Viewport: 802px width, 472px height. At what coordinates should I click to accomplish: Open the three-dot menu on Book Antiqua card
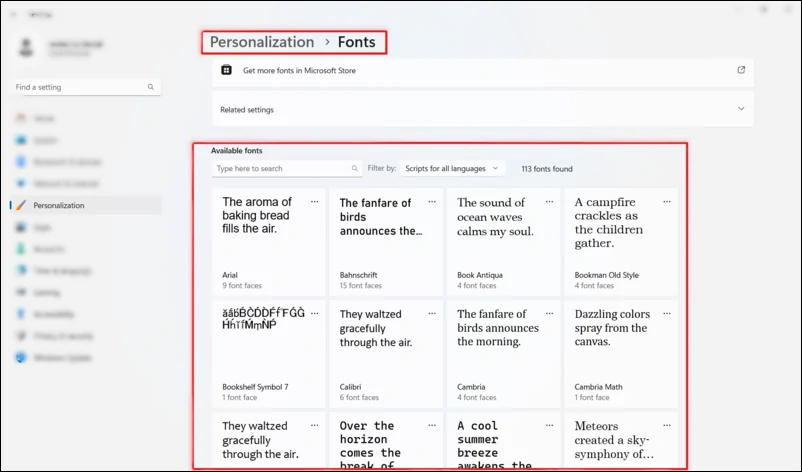pyautogui.click(x=550, y=201)
